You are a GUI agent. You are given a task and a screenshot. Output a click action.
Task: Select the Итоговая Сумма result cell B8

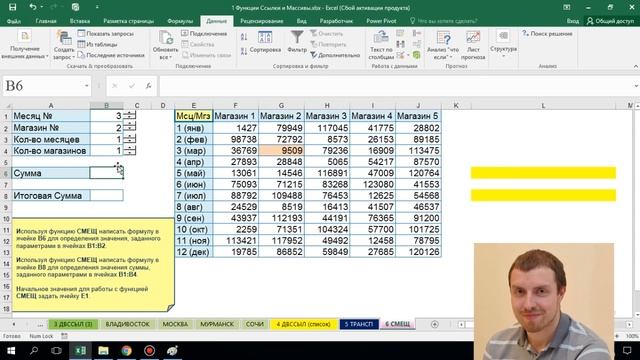pos(107,196)
